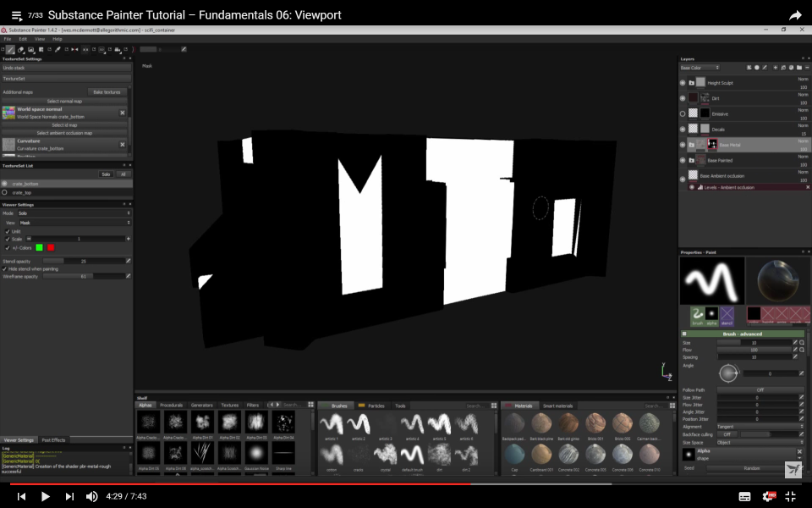Image resolution: width=812 pixels, height=508 pixels.
Task: Remove the Curvature additional map
Action: 122,145
